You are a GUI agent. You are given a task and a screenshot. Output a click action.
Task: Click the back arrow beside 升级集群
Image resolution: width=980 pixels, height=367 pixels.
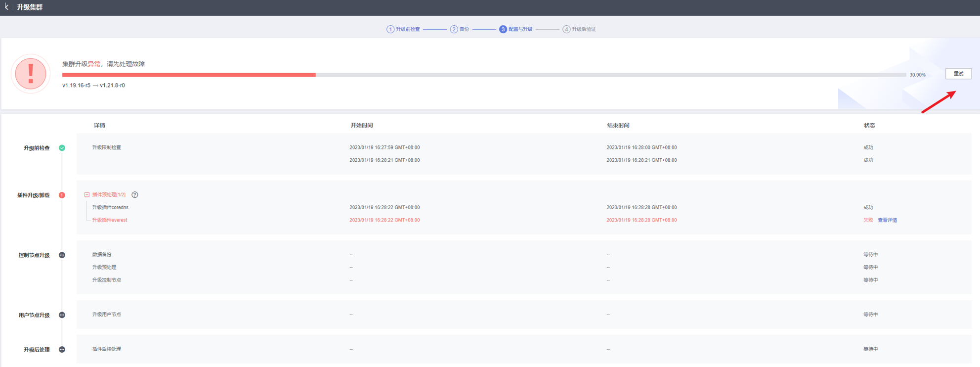point(6,7)
